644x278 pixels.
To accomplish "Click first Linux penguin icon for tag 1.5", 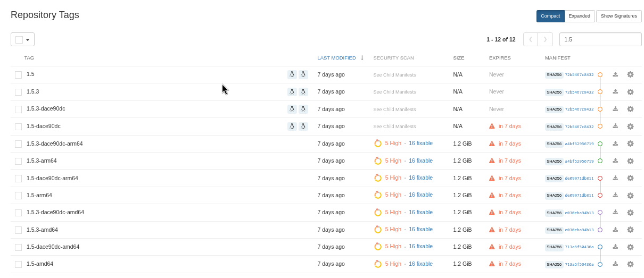I will (292, 74).
